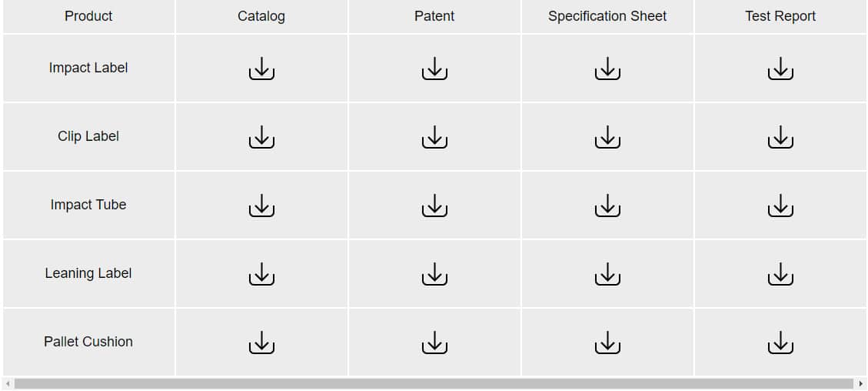Download the Impact Label patent
Screen dimensions: 868x391
(x=434, y=69)
